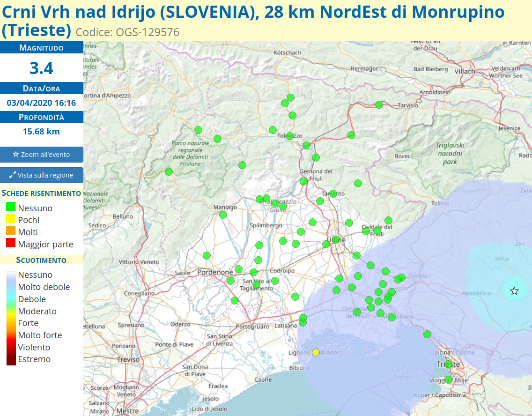Click the magnitude value 3.4
The height and width of the screenshot is (416, 532).
pyautogui.click(x=41, y=68)
